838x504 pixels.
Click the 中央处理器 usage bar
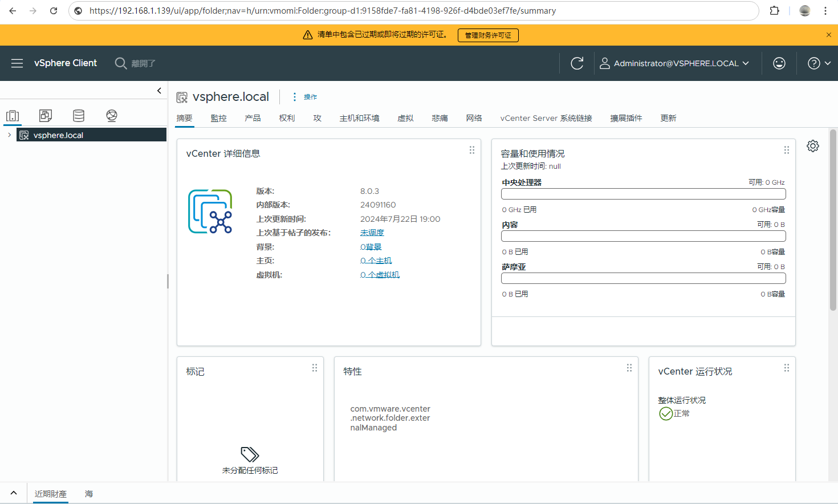point(644,194)
